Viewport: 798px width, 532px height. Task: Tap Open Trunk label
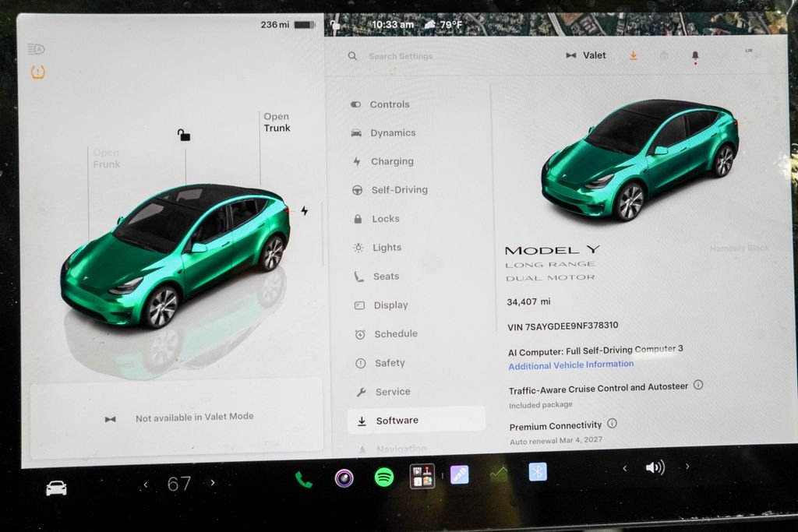pos(277,122)
